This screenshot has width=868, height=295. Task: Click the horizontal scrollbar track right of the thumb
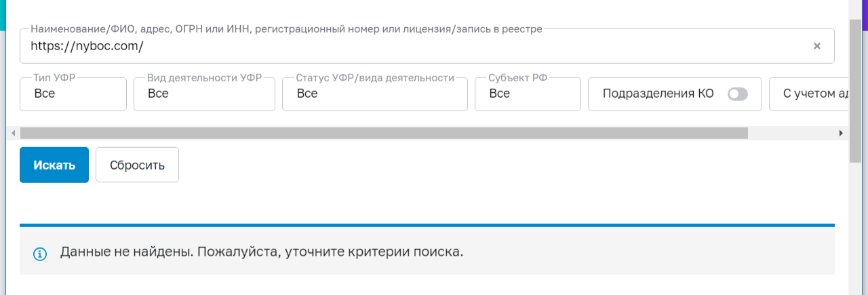coord(792,134)
